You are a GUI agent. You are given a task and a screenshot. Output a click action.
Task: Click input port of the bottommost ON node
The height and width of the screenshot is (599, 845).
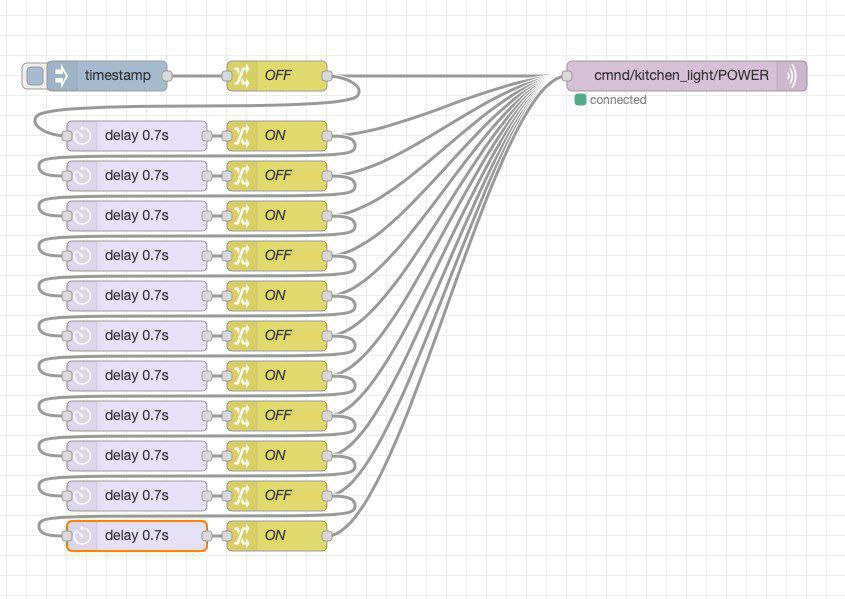tap(227, 536)
